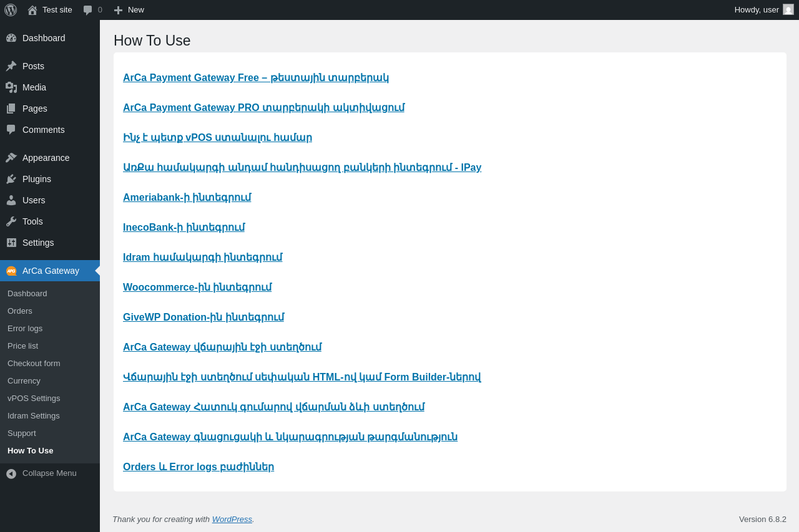Open Currency submenu item

point(50,380)
